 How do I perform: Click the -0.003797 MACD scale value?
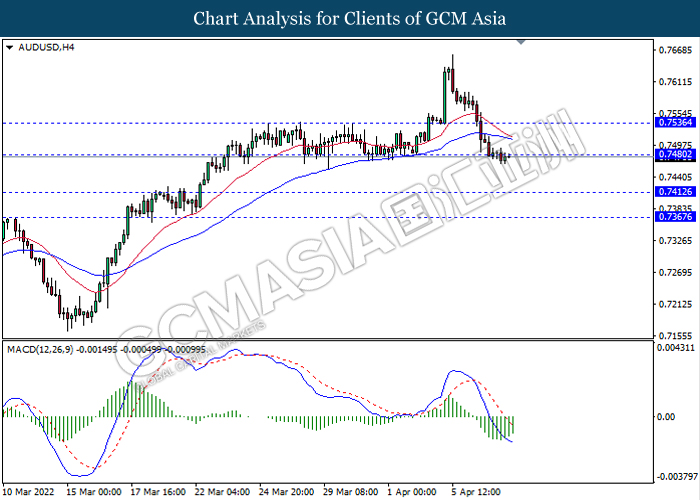tap(676, 477)
